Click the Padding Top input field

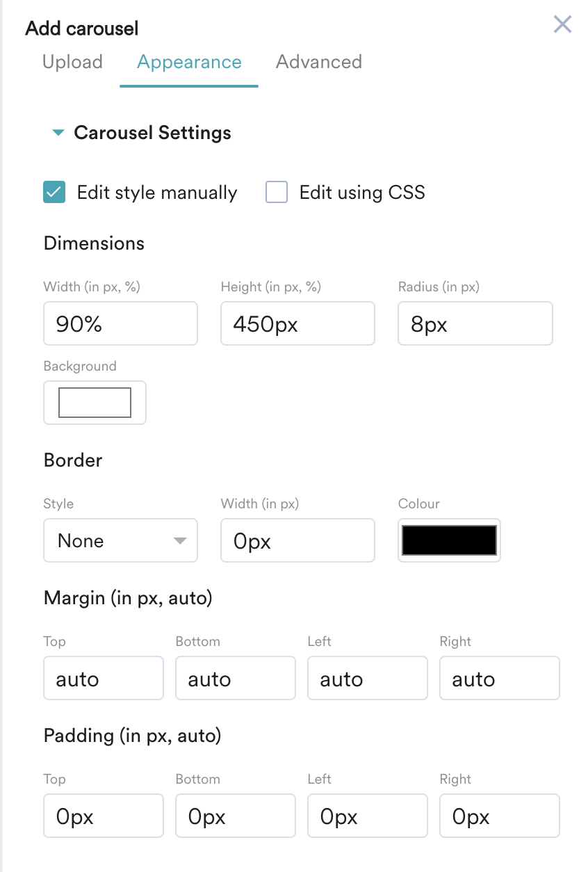click(104, 816)
